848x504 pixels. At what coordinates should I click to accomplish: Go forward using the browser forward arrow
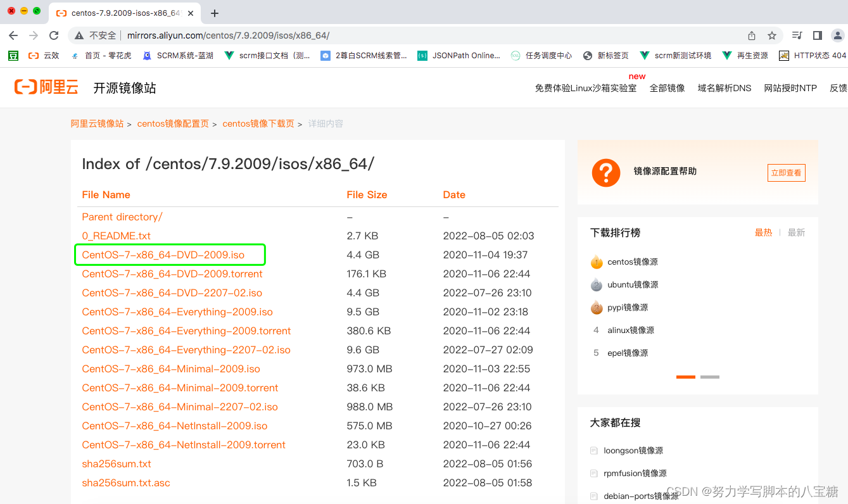pyautogui.click(x=34, y=35)
